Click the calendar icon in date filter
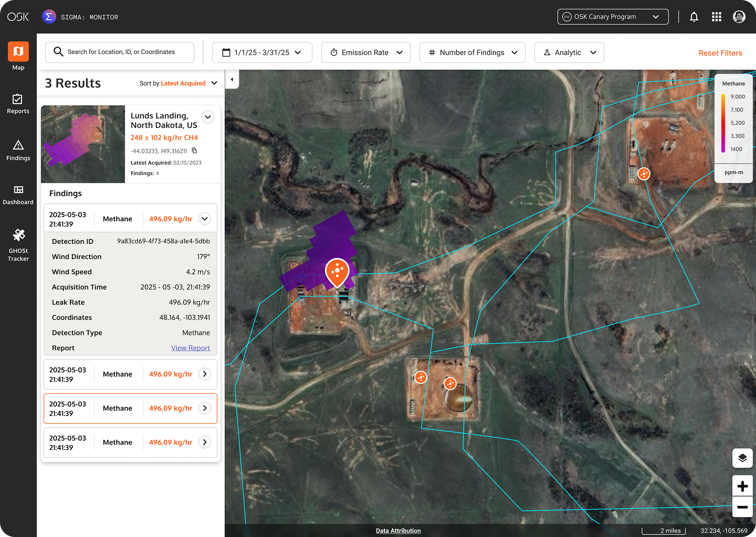This screenshot has height=537, width=756. (226, 52)
